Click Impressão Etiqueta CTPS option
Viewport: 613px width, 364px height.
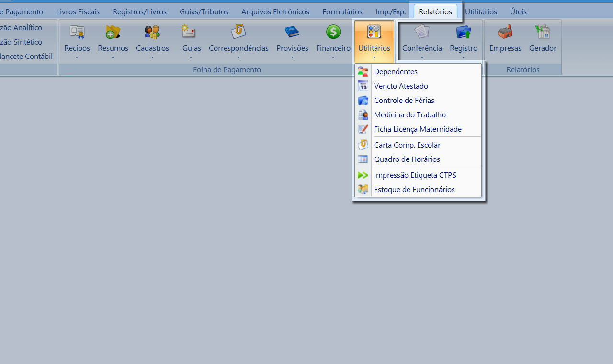(415, 175)
